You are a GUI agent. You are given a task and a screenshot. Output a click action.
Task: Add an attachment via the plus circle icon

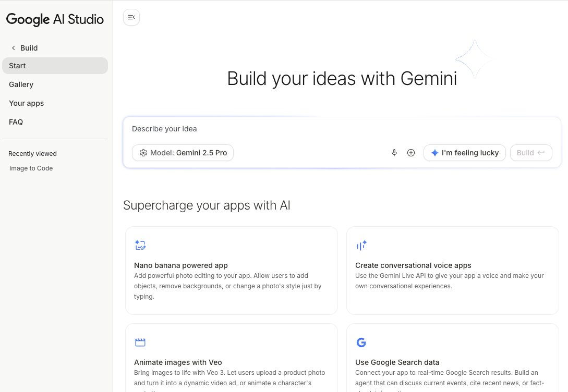point(411,153)
